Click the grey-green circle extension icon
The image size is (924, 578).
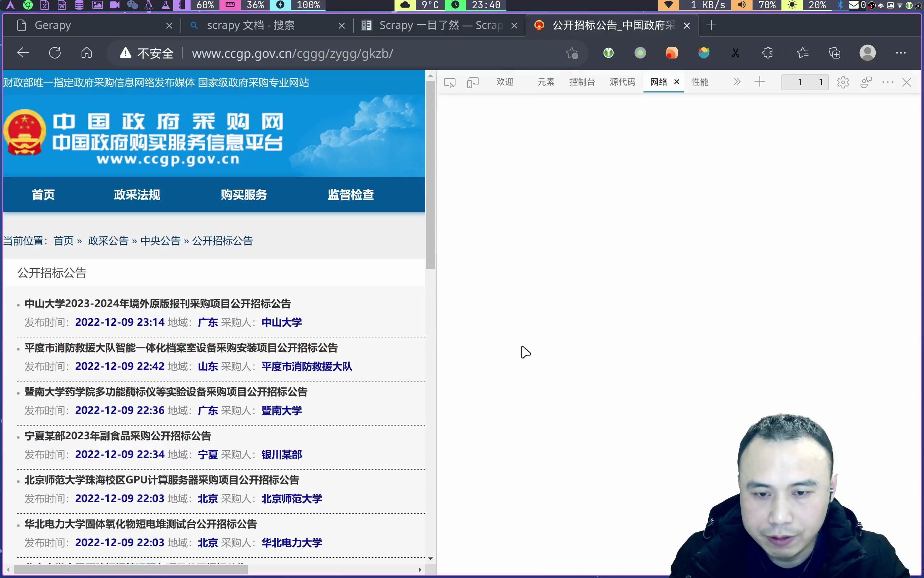640,53
